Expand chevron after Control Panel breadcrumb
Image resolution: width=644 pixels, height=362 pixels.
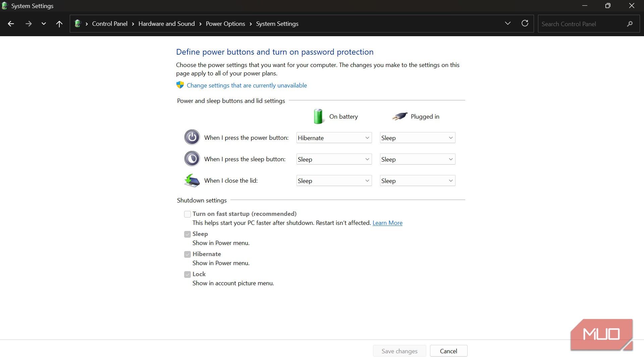(x=133, y=24)
